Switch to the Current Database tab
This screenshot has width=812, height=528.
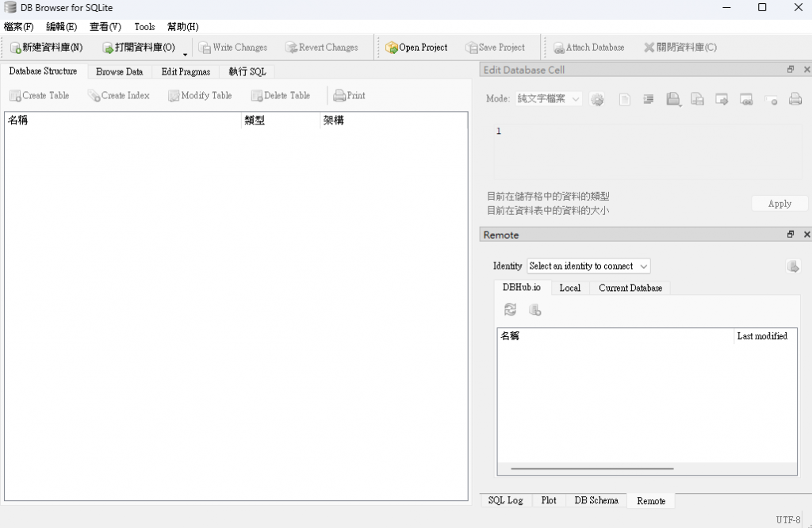tap(630, 289)
